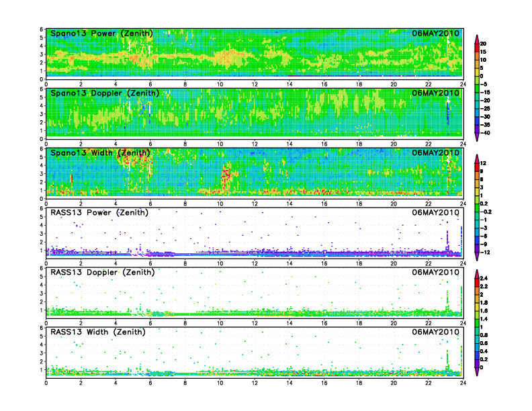The width and height of the screenshot is (532, 411).
Task: Click hour '10' tick under Spano13 Width panel
Action: pyautogui.click(x=220, y=203)
